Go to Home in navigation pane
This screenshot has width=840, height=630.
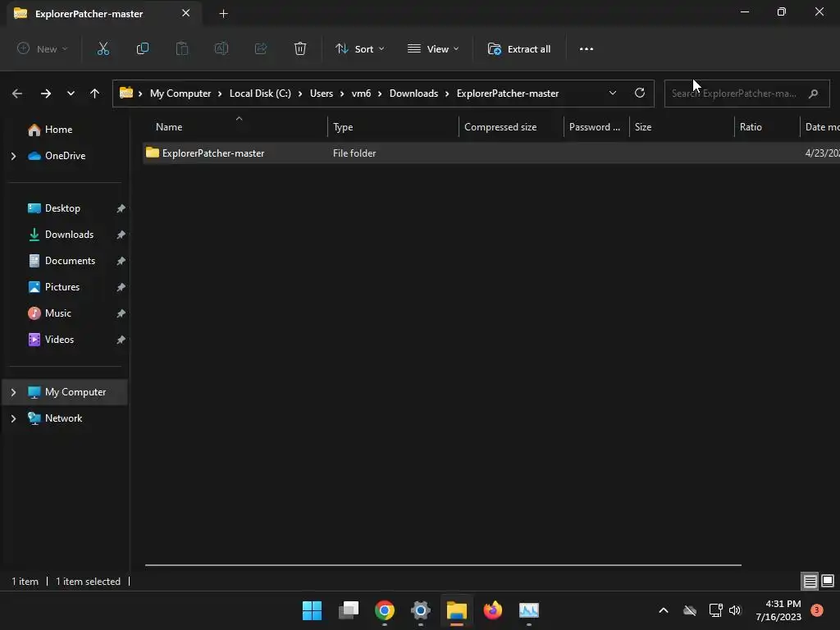[58, 130]
